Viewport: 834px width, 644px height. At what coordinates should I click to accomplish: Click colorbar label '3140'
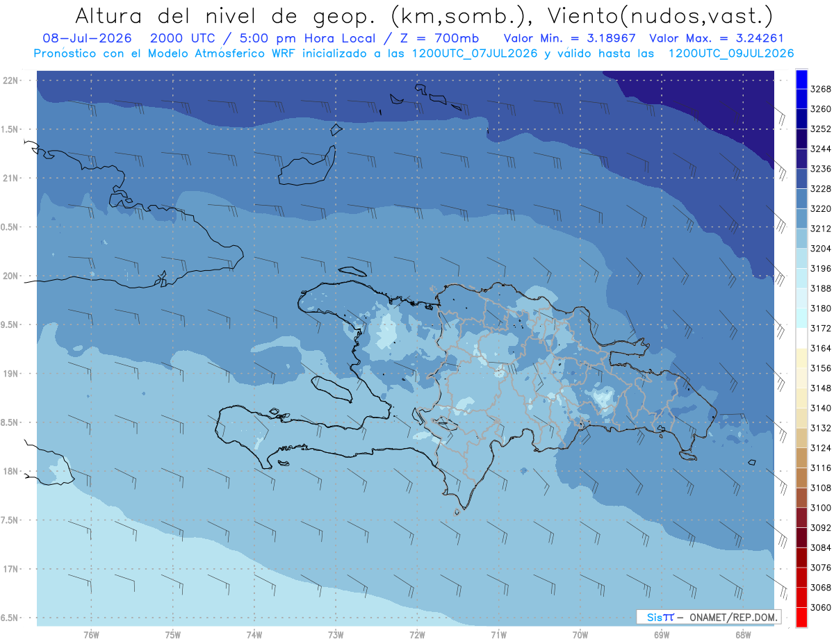821,408
